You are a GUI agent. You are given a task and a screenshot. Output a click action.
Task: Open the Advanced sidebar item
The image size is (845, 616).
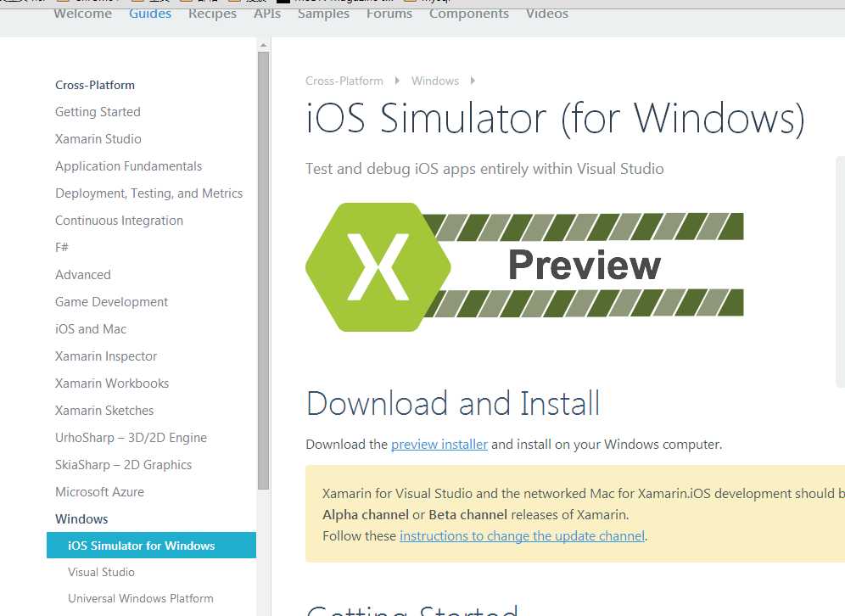(83, 275)
